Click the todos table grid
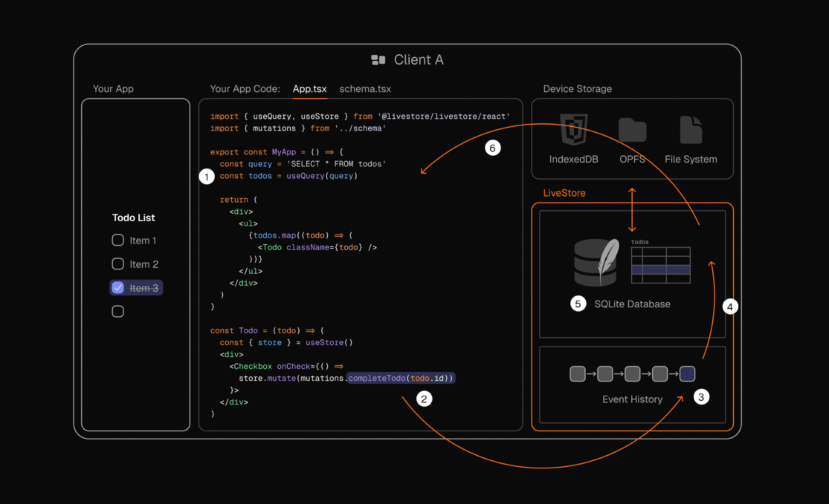The width and height of the screenshot is (829, 504). [x=661, y=265]
